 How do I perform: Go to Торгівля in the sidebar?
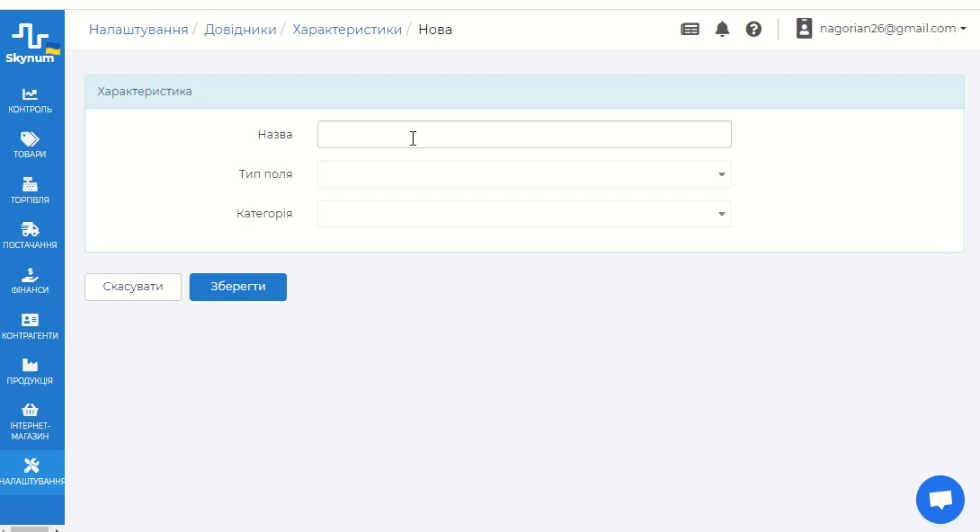pos(30,191)
